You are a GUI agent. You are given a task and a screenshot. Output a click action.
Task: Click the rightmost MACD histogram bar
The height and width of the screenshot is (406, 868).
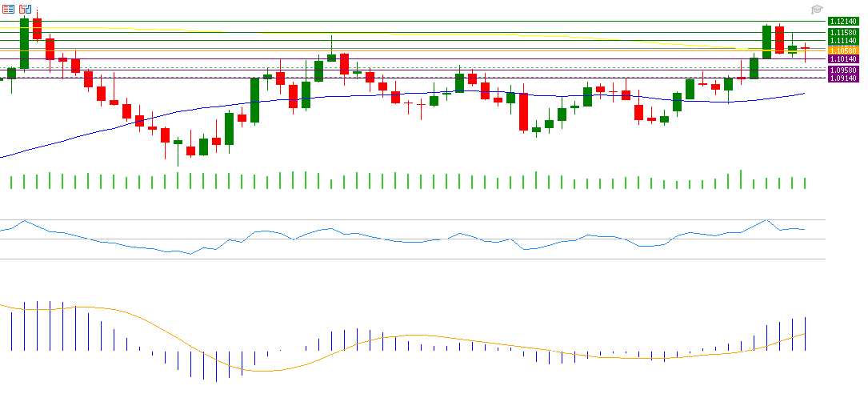tap(805, 334)
